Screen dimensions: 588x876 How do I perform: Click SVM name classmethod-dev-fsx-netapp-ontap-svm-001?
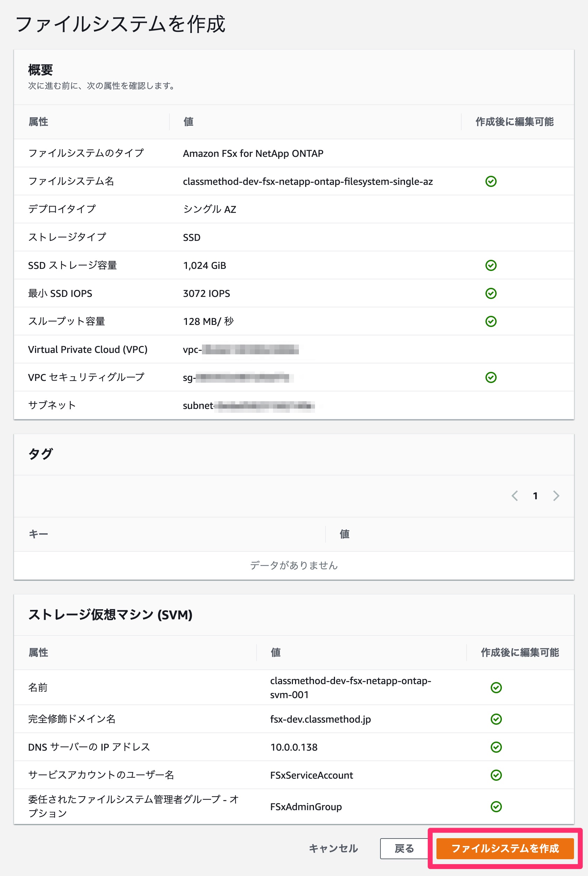click(x=351, y=687)
